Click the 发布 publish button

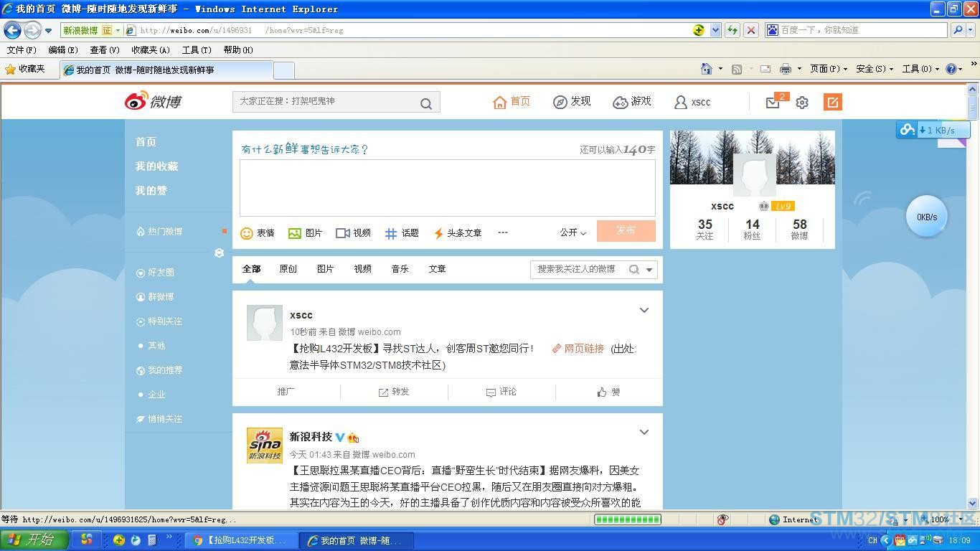pos(626,230)
